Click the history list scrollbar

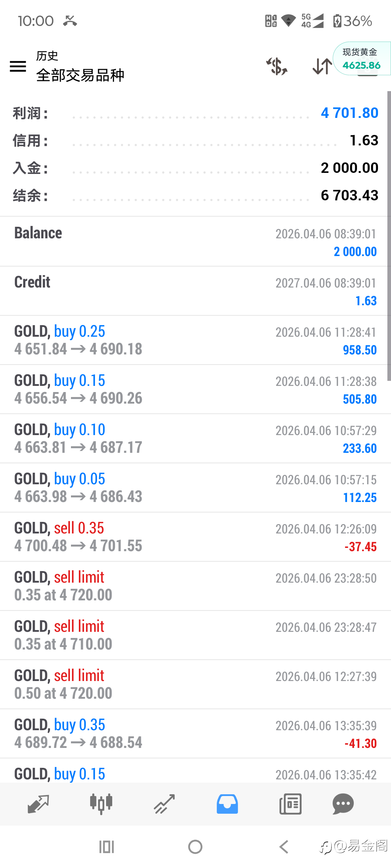(389, 235)
